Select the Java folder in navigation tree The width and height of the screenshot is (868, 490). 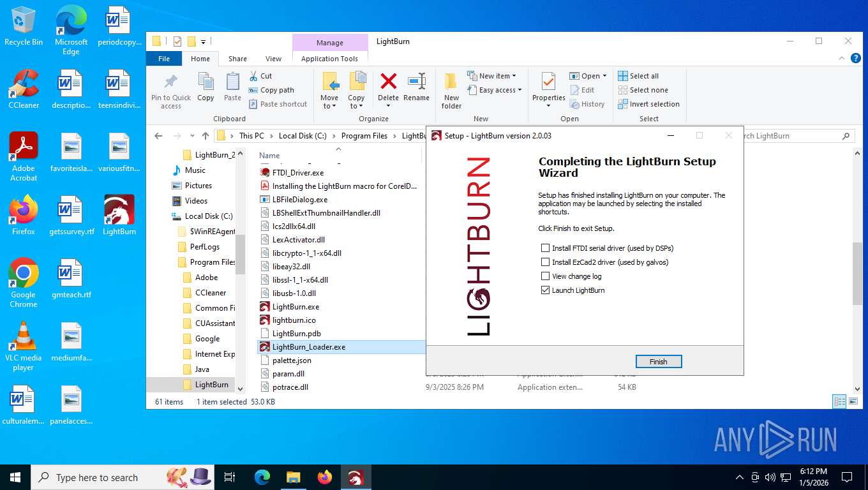pos(202,369)
